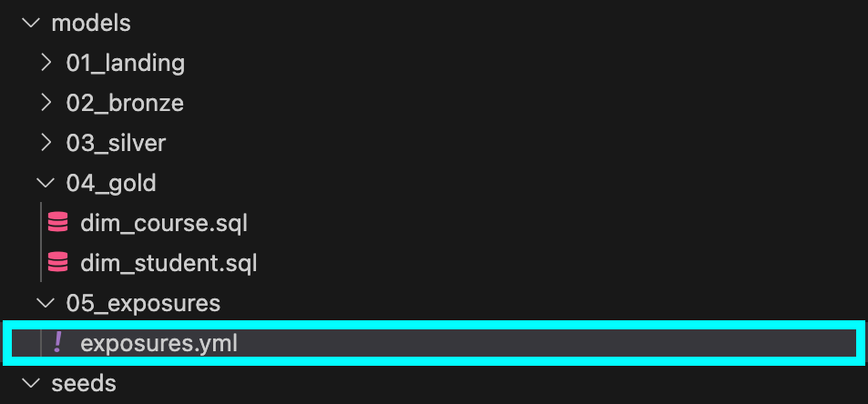Image resolution: width=868 pixels, height=404 pixels.
Task: Open the dim_course.sql file
Action: click(x=164, y=223)
